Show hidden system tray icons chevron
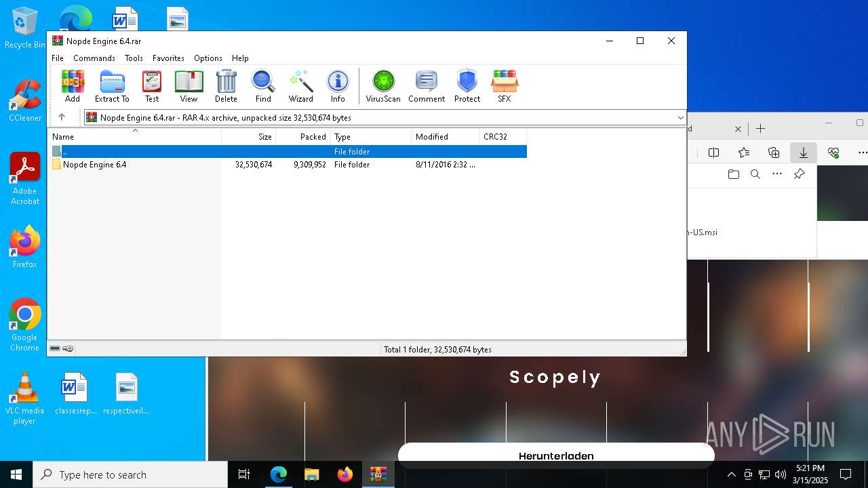The image size is (868, 488). (731, 474)
